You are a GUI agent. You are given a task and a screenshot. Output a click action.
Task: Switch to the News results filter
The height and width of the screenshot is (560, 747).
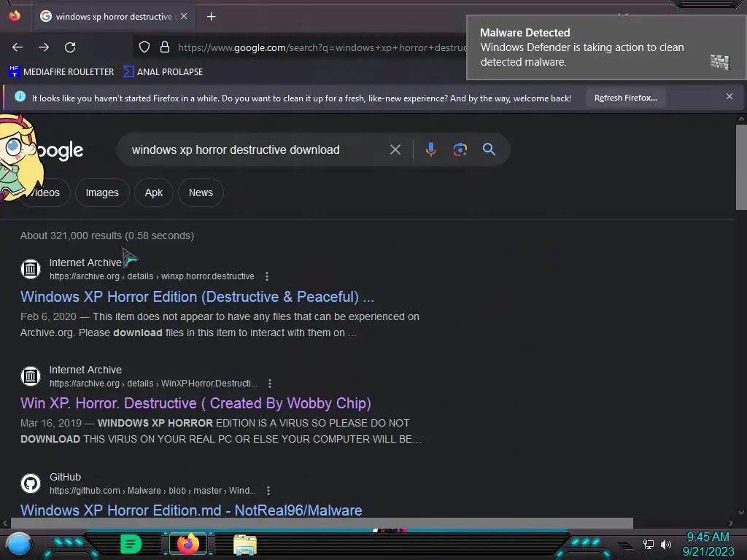tap(201, 192)
